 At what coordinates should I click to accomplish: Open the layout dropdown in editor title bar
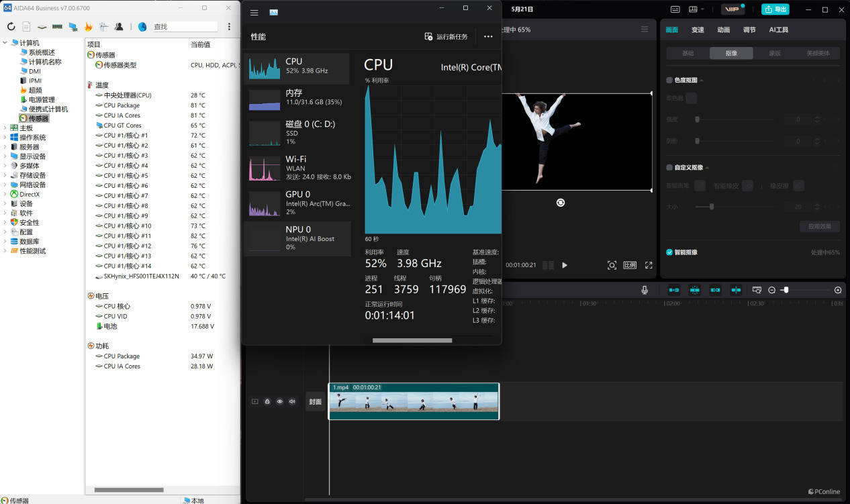[696, 9]
